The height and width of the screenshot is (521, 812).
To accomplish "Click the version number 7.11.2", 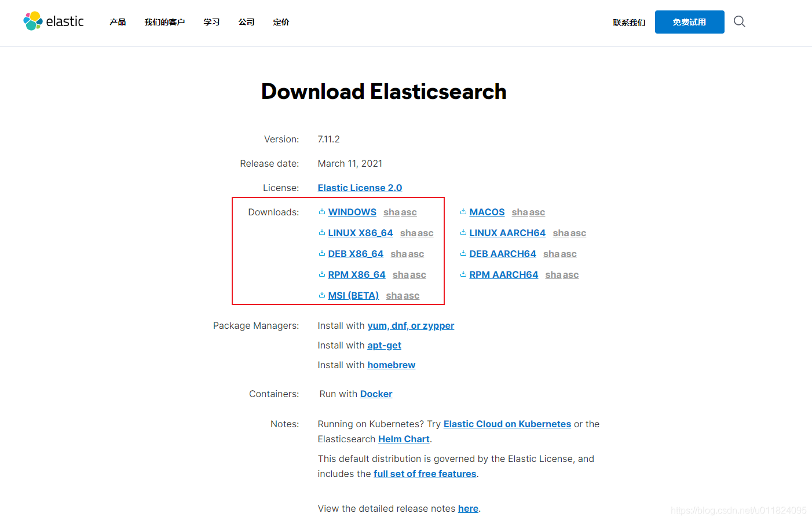I will pos(328,139).
